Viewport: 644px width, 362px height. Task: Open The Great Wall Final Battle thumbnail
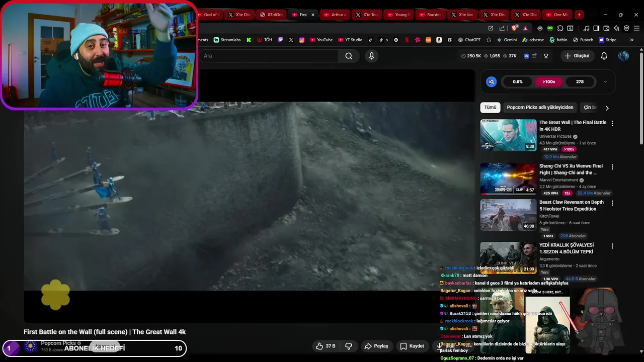508,135
